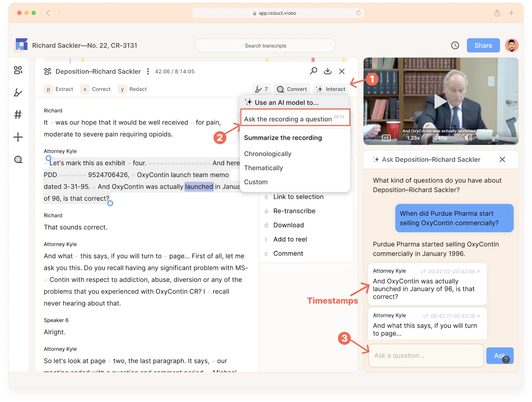Click the Ask button

coord(500,355)
